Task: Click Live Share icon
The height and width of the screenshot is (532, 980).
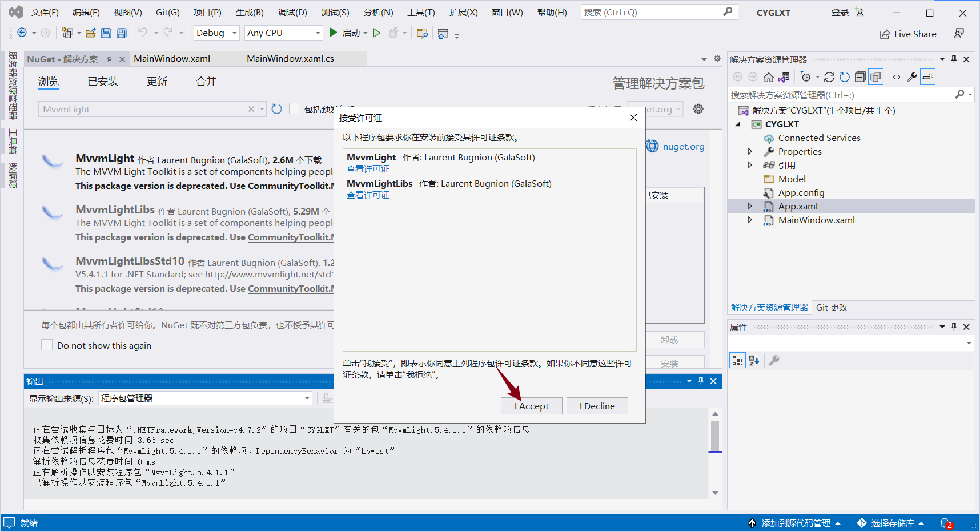Action: pos(885,34)
